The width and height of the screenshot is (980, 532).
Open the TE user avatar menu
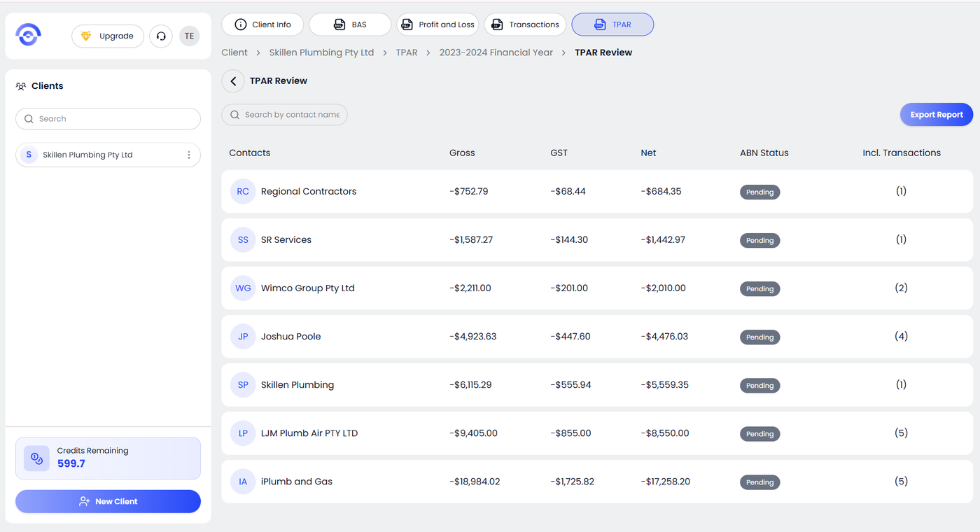(189, 36)
